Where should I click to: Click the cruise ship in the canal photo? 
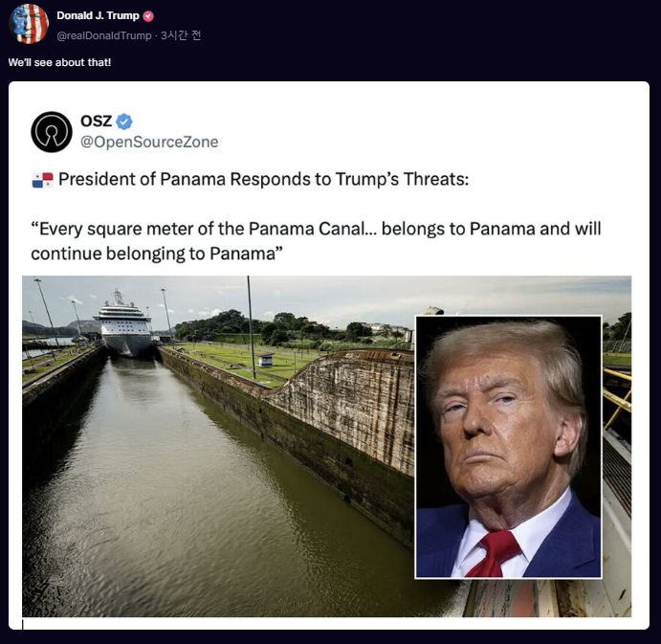123,324
